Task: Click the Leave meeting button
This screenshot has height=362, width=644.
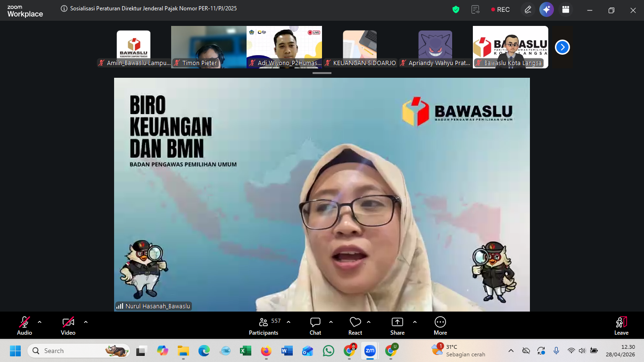Action: [621, 326]
